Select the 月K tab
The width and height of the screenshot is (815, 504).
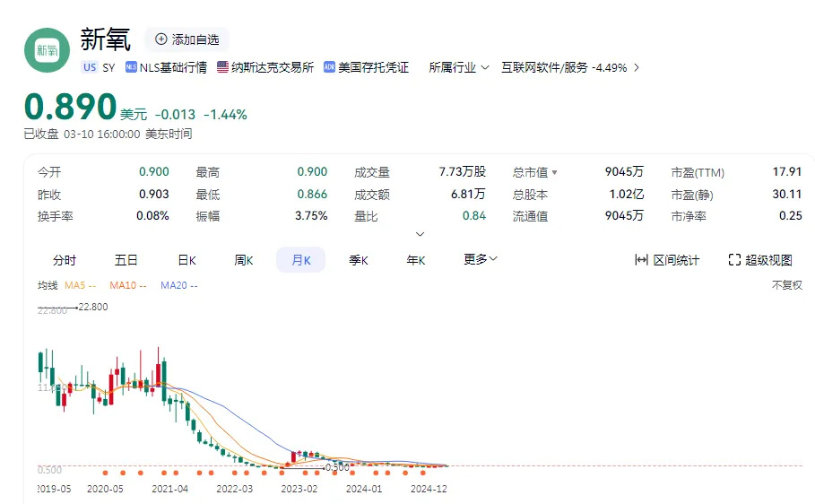(x=301, y=260)
